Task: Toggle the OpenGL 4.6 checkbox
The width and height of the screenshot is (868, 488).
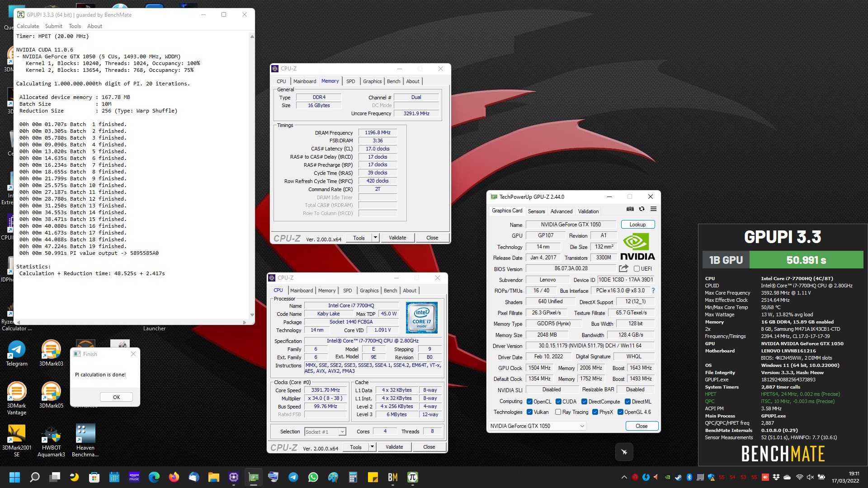Action: [x=620, y=412]
